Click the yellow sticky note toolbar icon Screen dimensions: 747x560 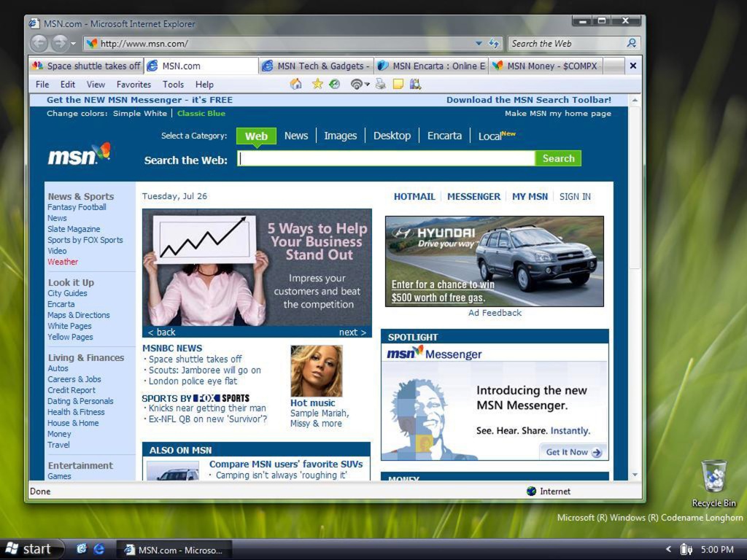[x=398, y=85]
